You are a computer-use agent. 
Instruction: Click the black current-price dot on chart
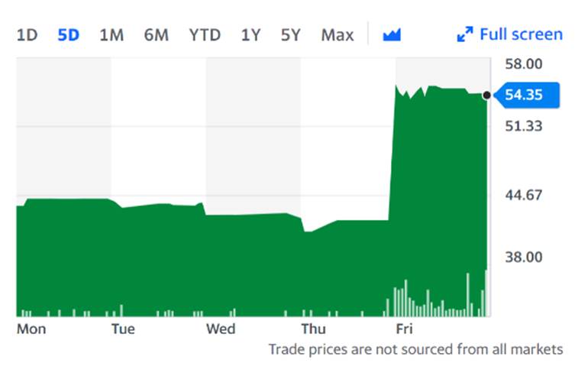pos(487,96)
